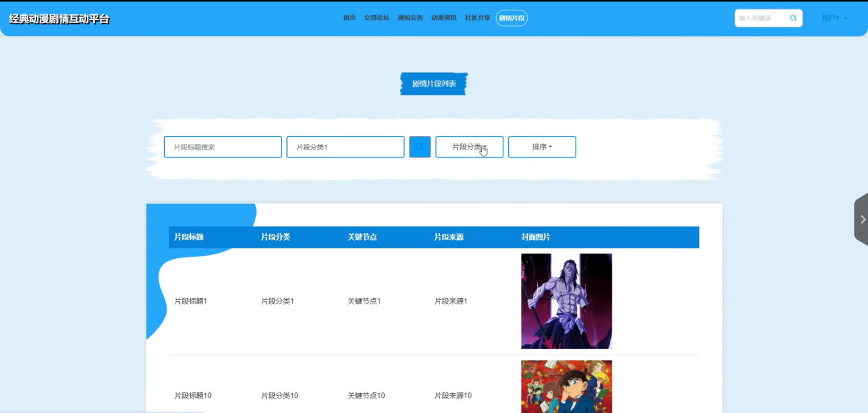Click 片段标题1 cell

191,301
